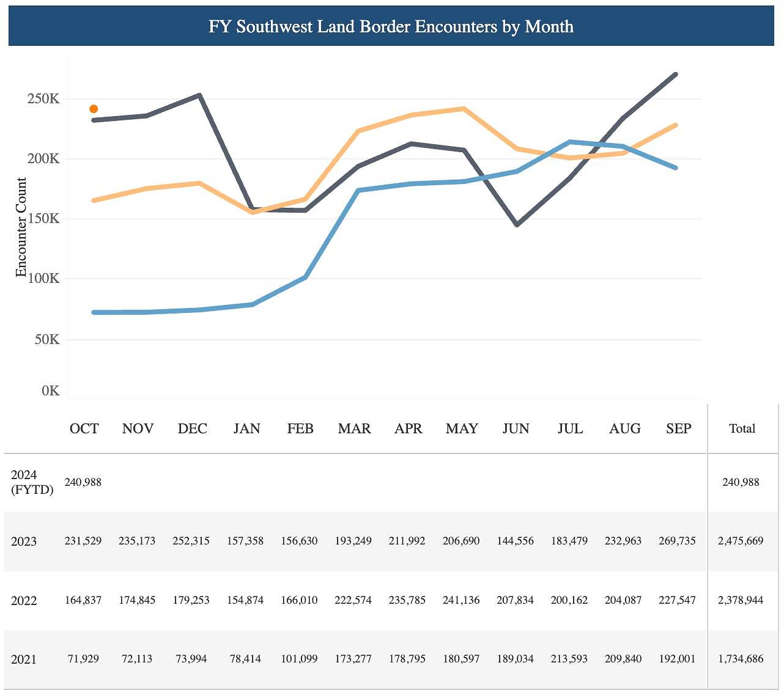Click the 2024 October cell 240,988
The width and height of the screenshot is (784, 693).
[83, 482]
